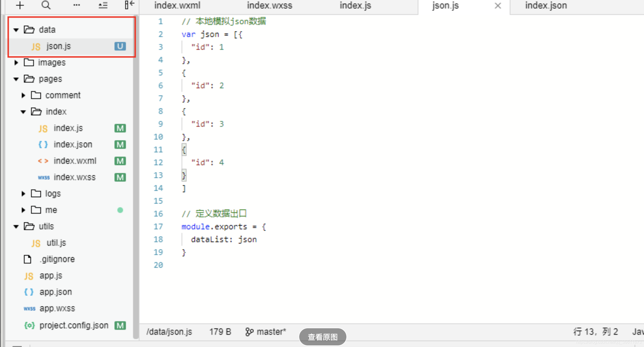Image resolution: width=644 pixels, height=347 pixels.
Task: Hide the file explorer sidebar panel
Action: click(x=129, y=5)
